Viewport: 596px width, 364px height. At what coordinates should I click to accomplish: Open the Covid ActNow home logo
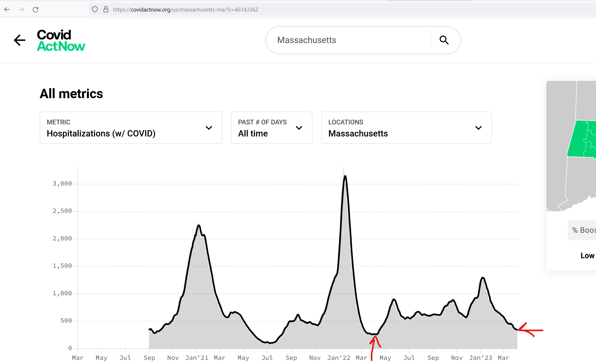61,40
